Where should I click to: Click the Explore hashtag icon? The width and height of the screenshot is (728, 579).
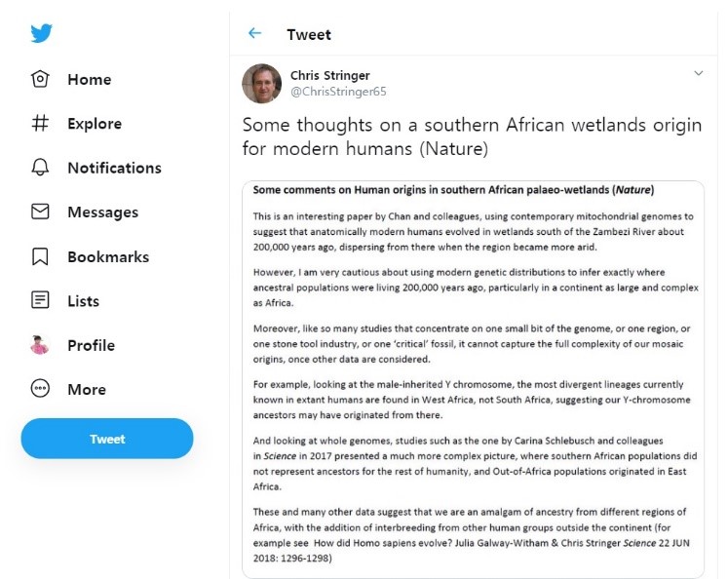40,124
